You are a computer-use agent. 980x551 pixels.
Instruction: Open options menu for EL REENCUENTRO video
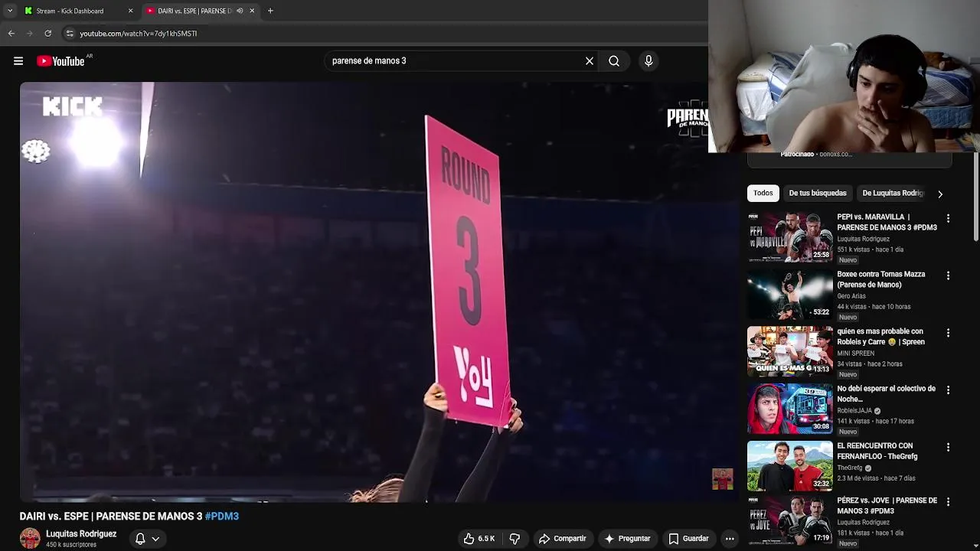click(x=948, y=447)
